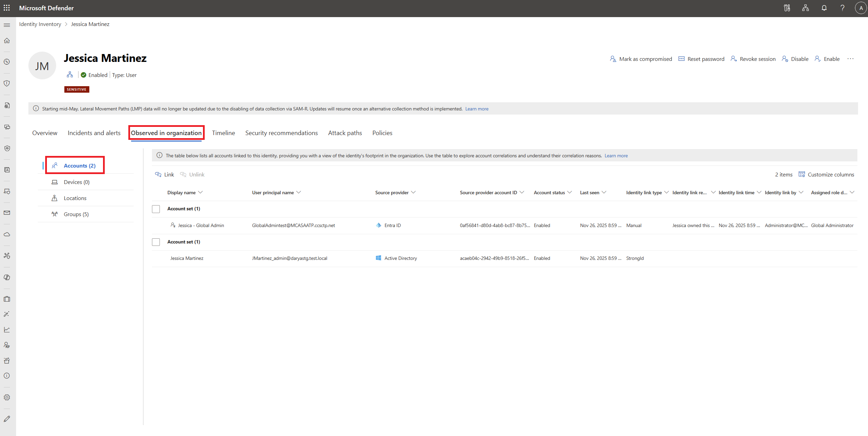The image size is (868, 436).
Task: Open the Incidents clock sidebar icon
Action: (7, 62)
